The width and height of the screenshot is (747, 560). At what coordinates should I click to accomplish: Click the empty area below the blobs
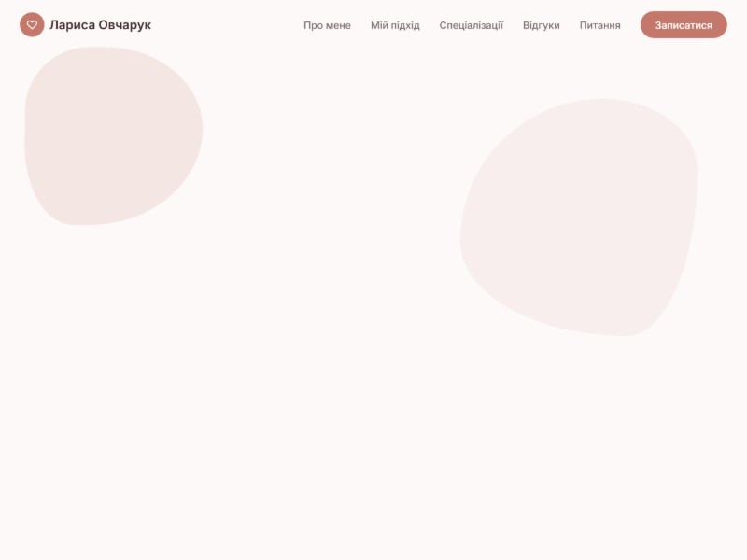point(373,448)
